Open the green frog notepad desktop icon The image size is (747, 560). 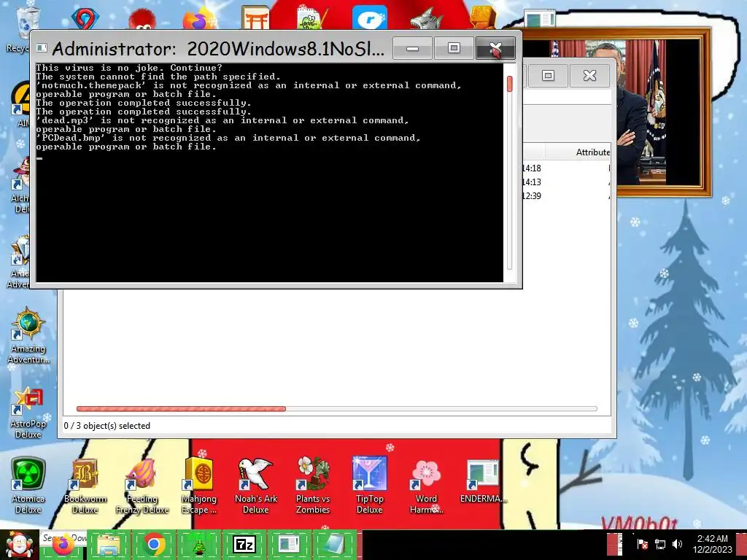pos(312,17)
